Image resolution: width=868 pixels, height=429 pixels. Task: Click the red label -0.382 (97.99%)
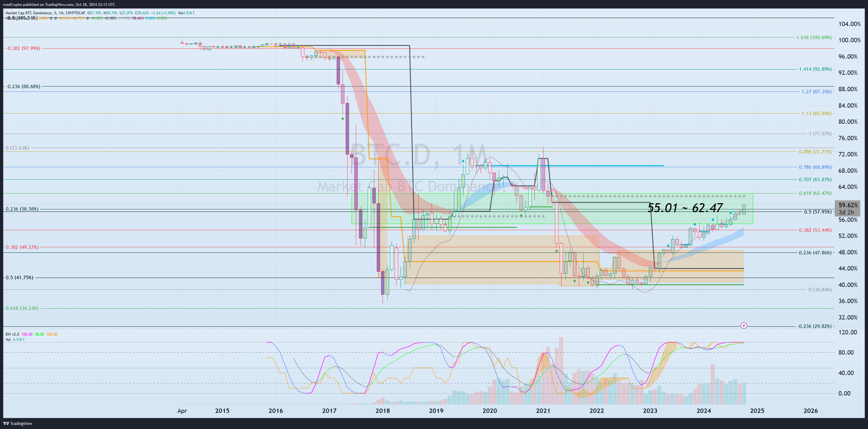click(x=23, y=48)
